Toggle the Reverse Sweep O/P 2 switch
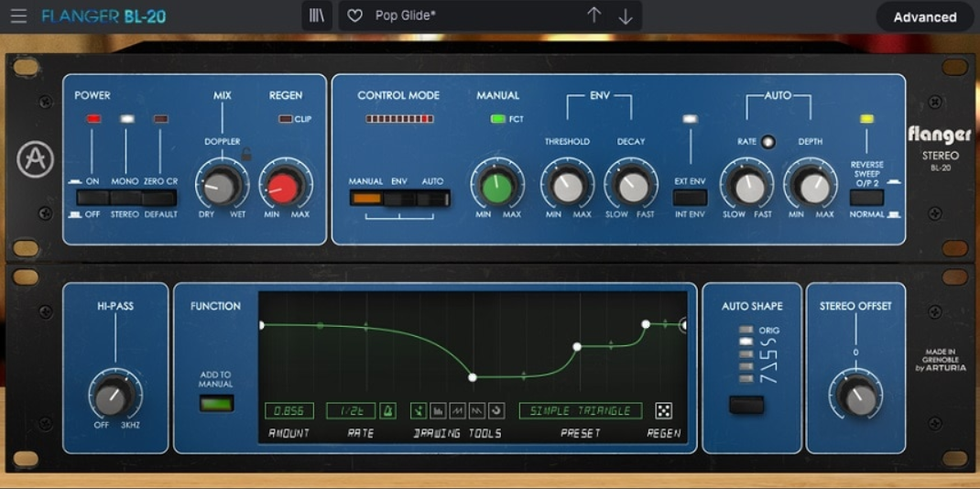Viewport: 980px width, 489px height. pos(866,198)
